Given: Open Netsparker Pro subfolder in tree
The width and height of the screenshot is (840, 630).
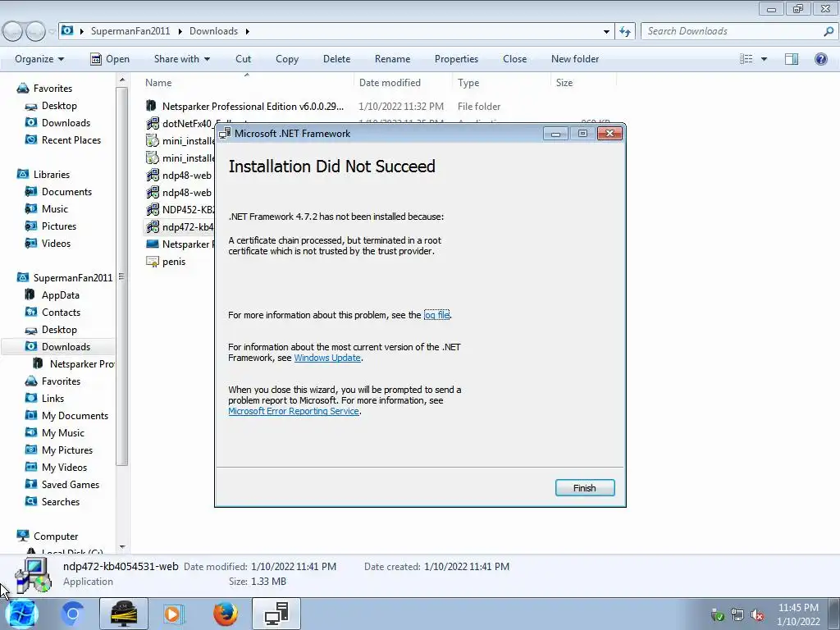Looking at the screenshot, I should coord(81,363).
